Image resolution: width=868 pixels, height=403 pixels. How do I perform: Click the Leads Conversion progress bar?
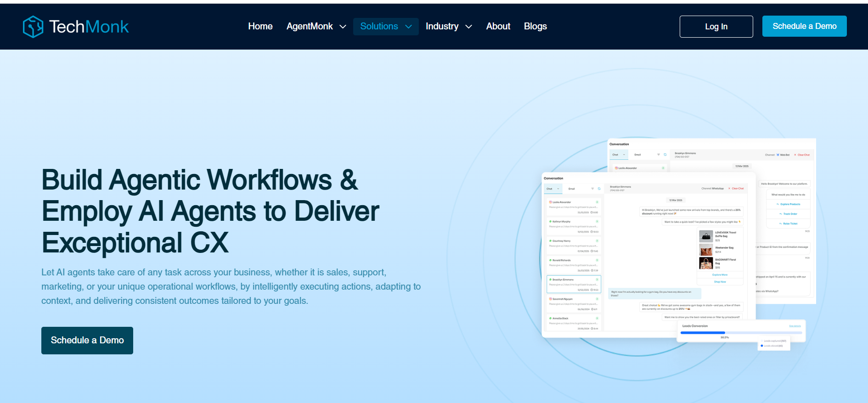[741, 332]
